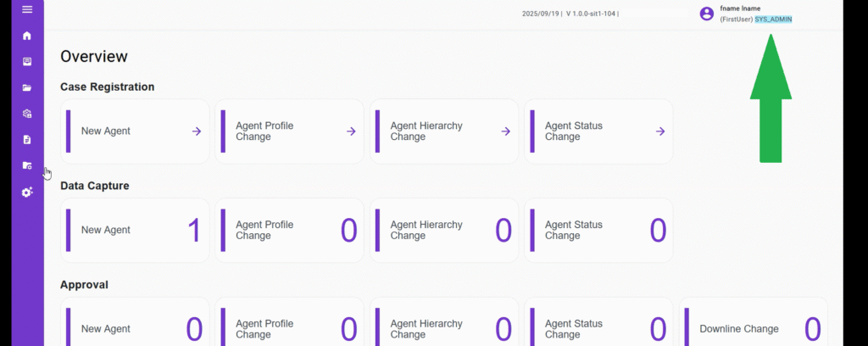The image size is (868, 346).
Task: Click the user profile avatar icon
Action: point(706,14)
